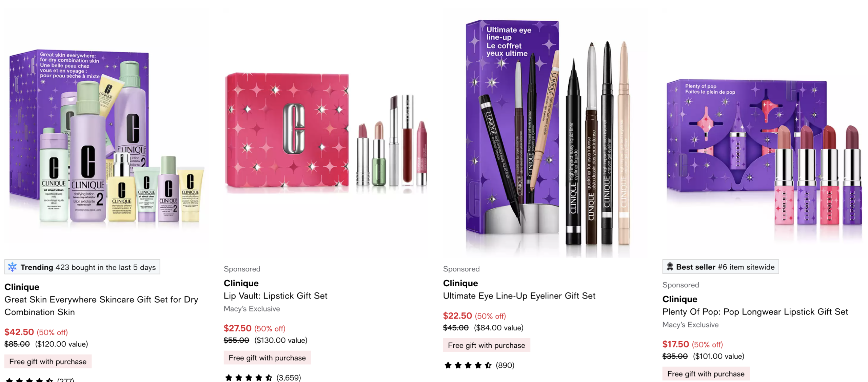Click Clique brand name above Lip Vault

coord(241,283)
